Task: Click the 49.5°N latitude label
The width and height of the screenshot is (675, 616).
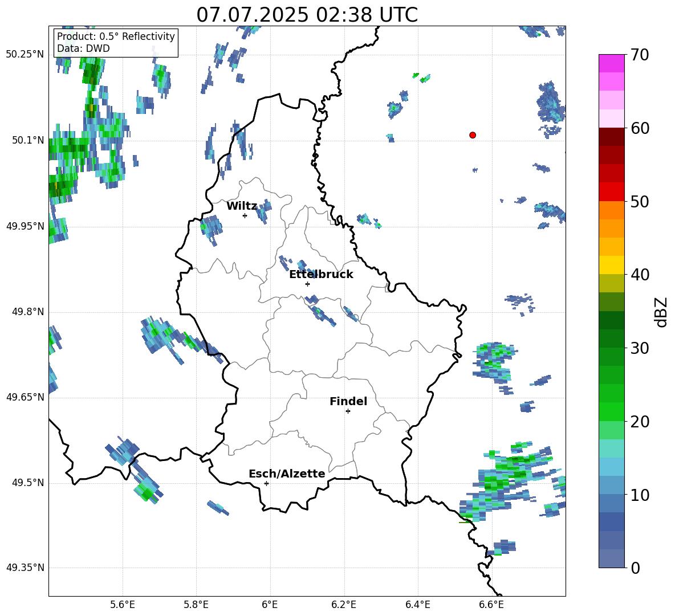Action: point(28,483)
